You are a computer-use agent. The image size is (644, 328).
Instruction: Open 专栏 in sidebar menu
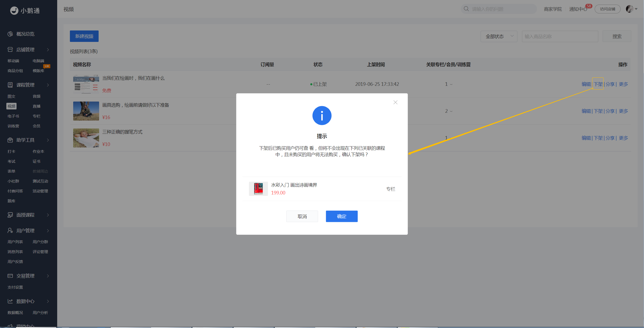[x=37, y=116]
